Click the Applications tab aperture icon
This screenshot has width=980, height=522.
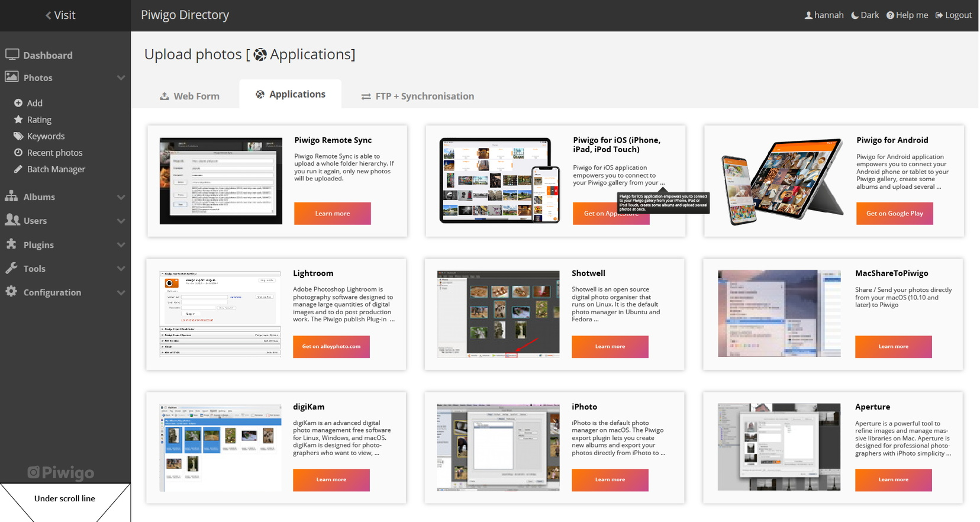(260, 94)
